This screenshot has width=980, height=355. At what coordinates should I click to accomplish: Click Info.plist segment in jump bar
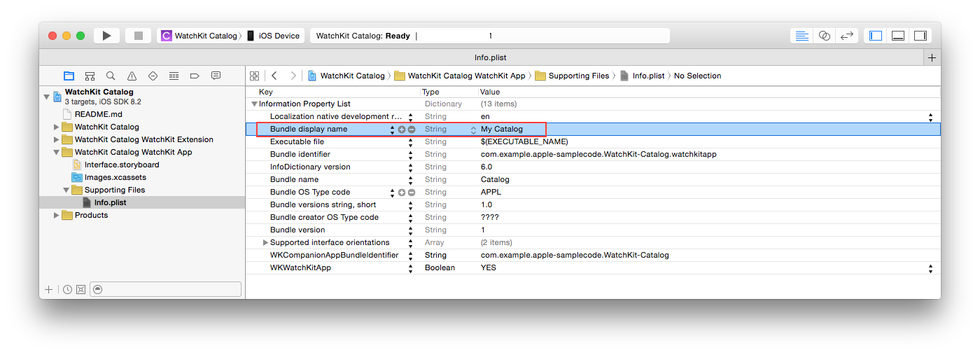[x=643, y=76]
